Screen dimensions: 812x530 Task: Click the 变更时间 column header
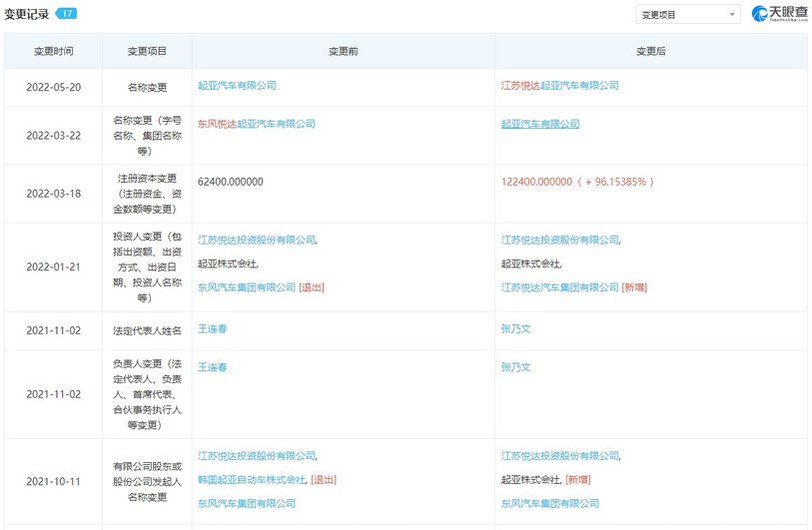[x=53, y=51]
